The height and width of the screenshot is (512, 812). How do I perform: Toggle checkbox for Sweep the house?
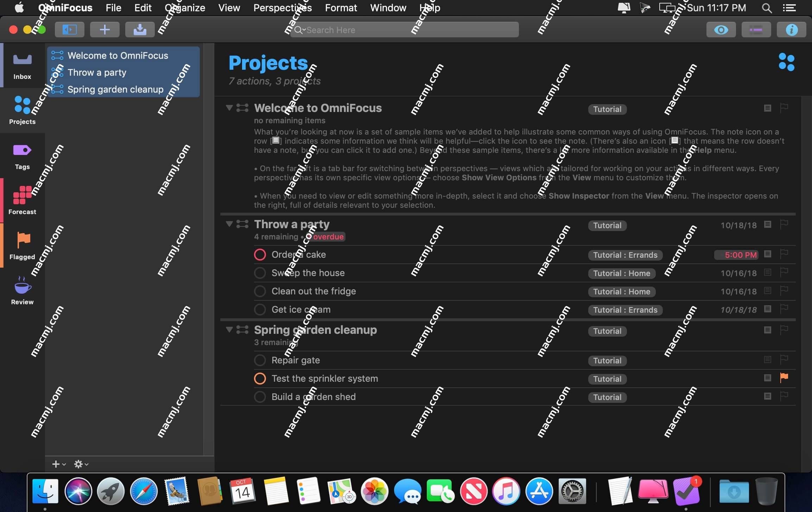(259, 273)
